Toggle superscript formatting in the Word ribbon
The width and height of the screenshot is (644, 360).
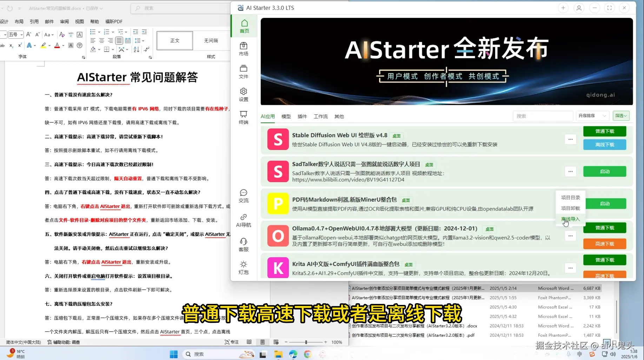pyautogui.click(x=20, y=45)
